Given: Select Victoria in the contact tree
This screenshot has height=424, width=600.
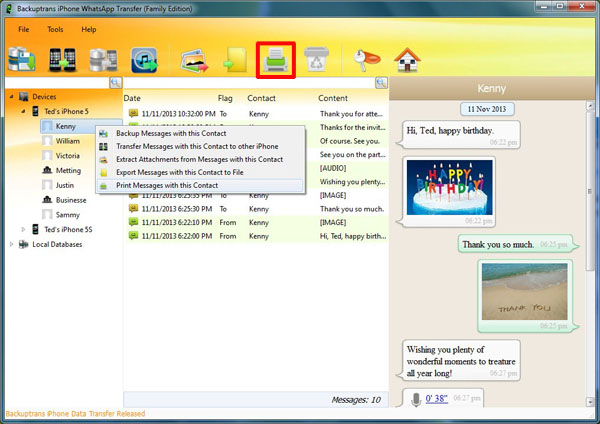Looking at the screenshot, I should (x=68, y=156).
